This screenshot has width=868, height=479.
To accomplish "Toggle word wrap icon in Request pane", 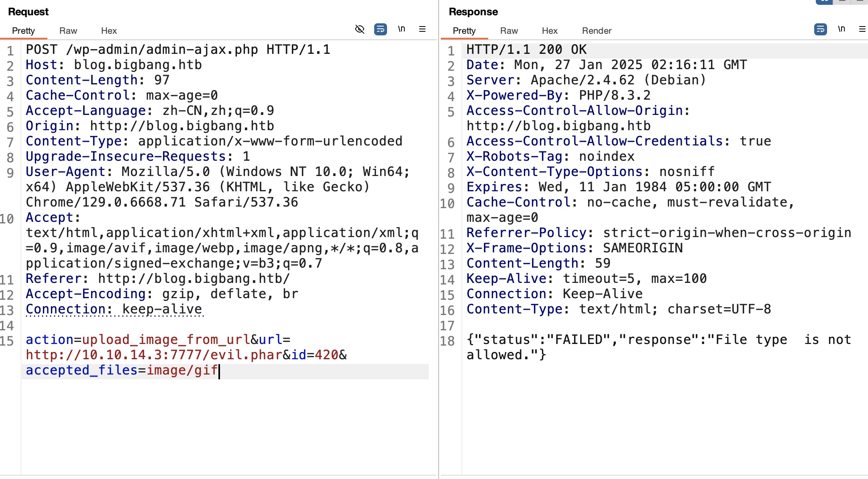I will tap(380, 29).
